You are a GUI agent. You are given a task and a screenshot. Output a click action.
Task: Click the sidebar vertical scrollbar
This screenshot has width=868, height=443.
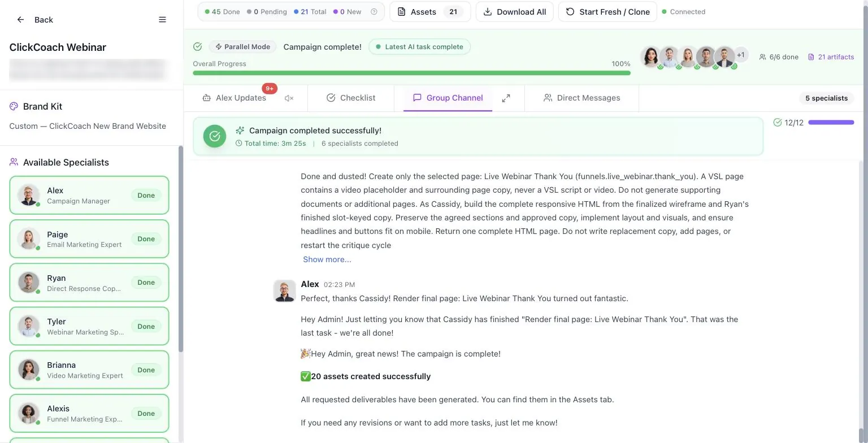[x=181, y=249]
